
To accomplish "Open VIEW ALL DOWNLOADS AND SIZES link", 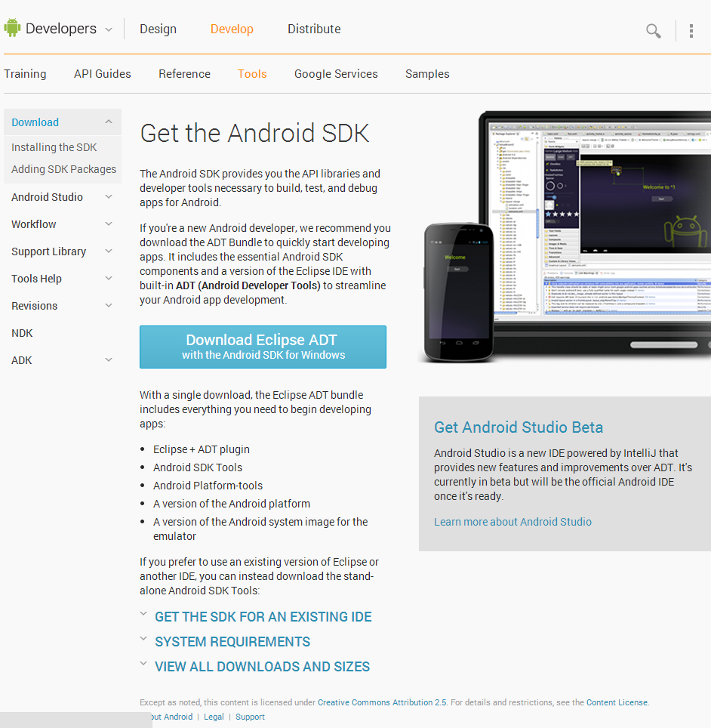I will click(262, 667).
